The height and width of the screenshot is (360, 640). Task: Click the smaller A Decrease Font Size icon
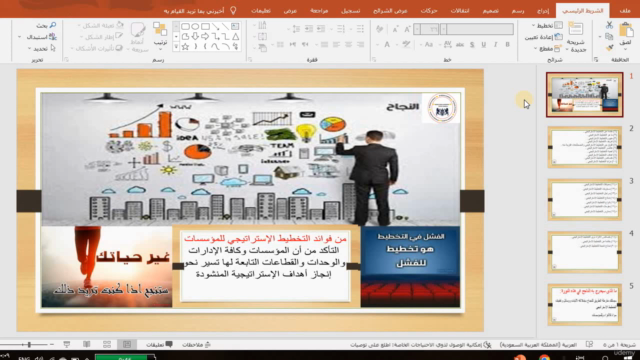(x=395, y=29)
